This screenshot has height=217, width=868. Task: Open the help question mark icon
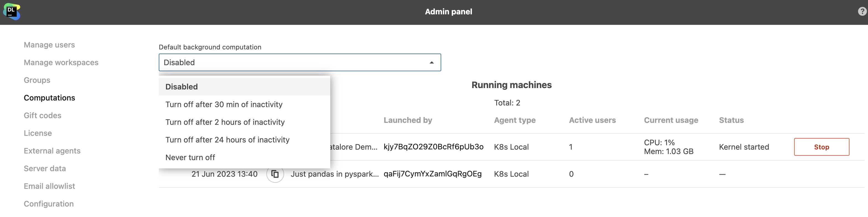click(862, 12)
